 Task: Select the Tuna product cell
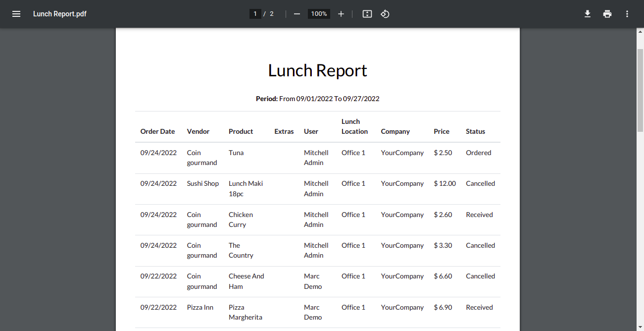236,153
